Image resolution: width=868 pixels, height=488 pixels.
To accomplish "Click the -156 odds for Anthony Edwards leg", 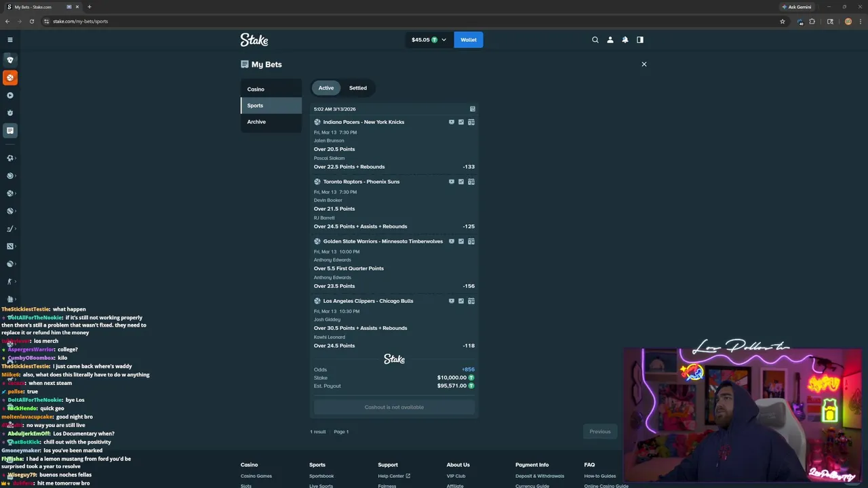I will point(469,286).
